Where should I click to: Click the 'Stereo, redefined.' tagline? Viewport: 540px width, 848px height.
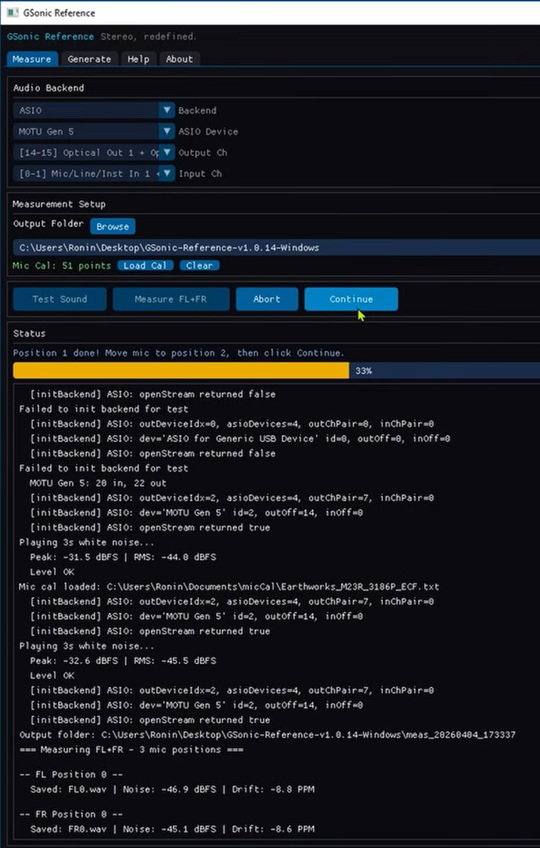(148, 36)
